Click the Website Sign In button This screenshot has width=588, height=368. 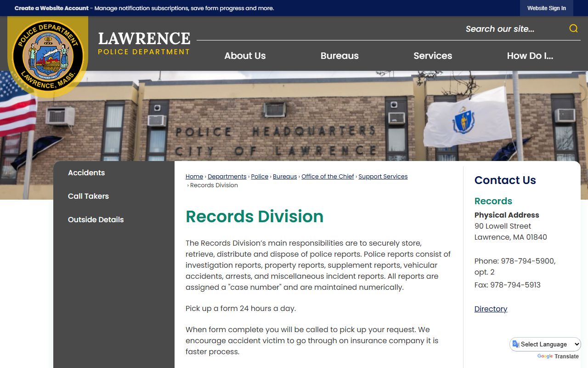tap(546, 8)
